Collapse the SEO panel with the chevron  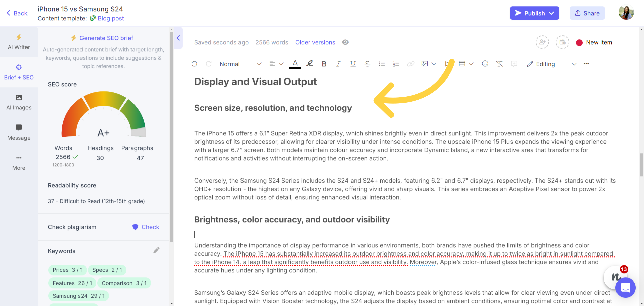coord(178,38)
